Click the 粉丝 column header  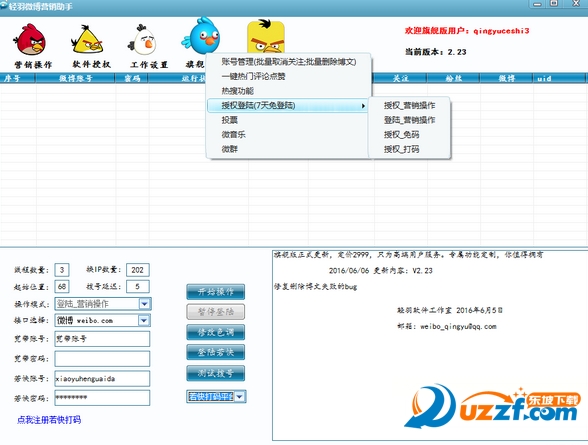click(x=453, y=78)
